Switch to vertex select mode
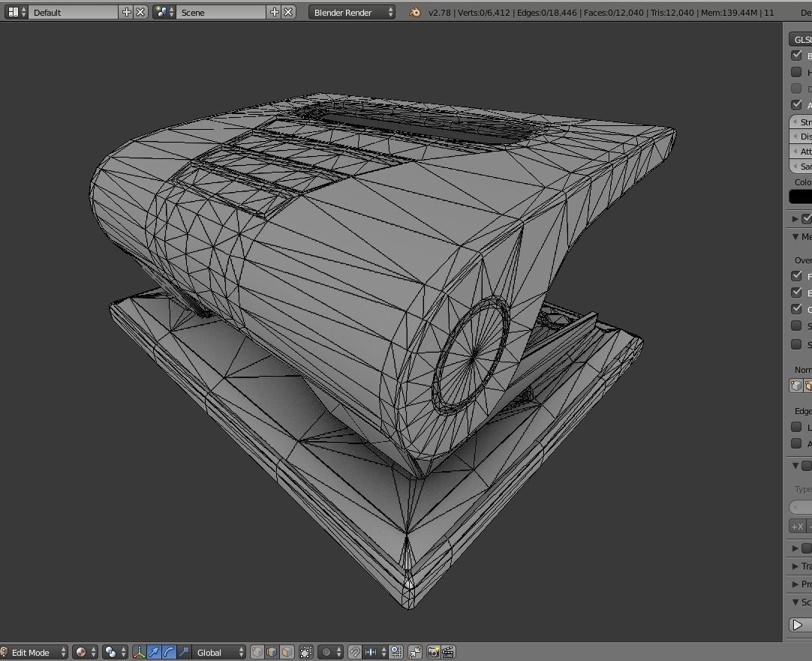 [x=257, y=652]
